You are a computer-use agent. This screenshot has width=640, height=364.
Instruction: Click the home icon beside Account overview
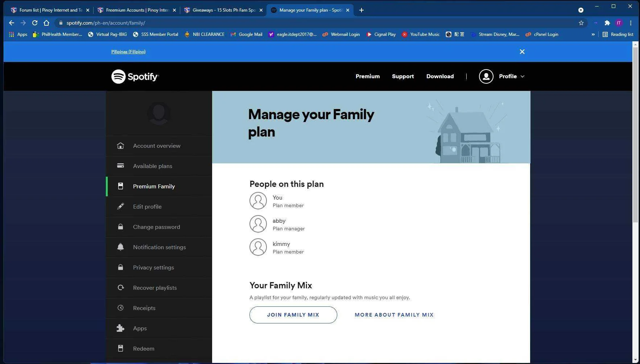pyautogui.click(x=120, y=146)
